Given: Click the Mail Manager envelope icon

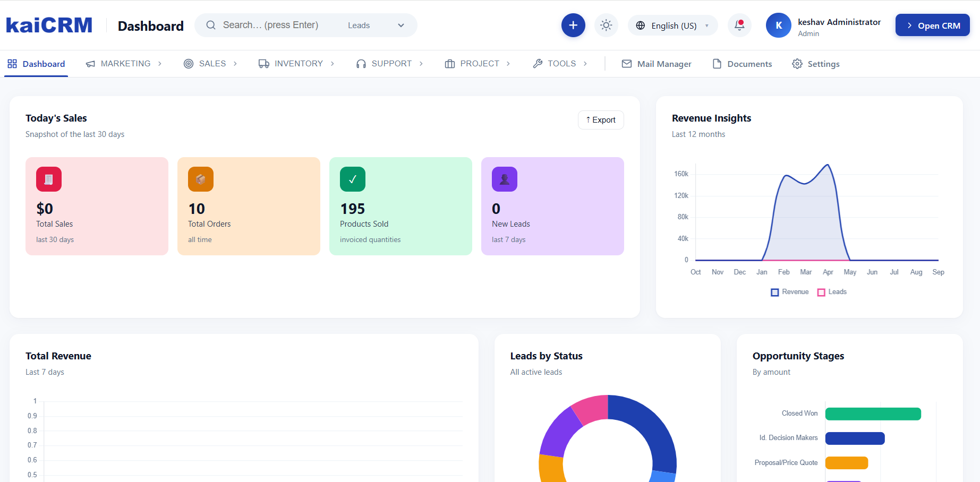Looking at the screenshot, I should point(627,64).
